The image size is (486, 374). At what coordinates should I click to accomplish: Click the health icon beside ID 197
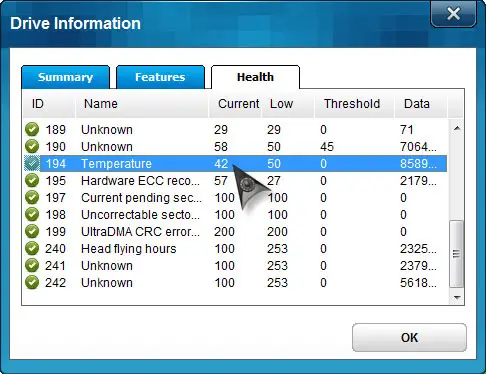[32, 197]
